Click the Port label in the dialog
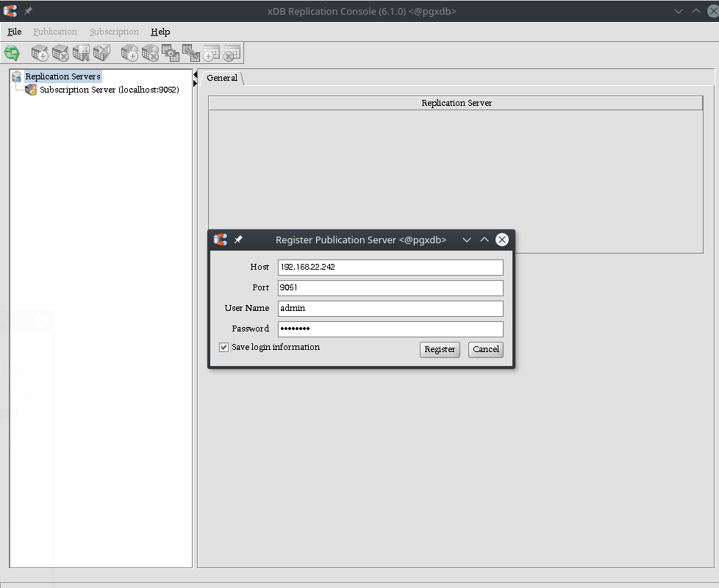This screenshot has width=719, height=588. click(x=260, y=287)
